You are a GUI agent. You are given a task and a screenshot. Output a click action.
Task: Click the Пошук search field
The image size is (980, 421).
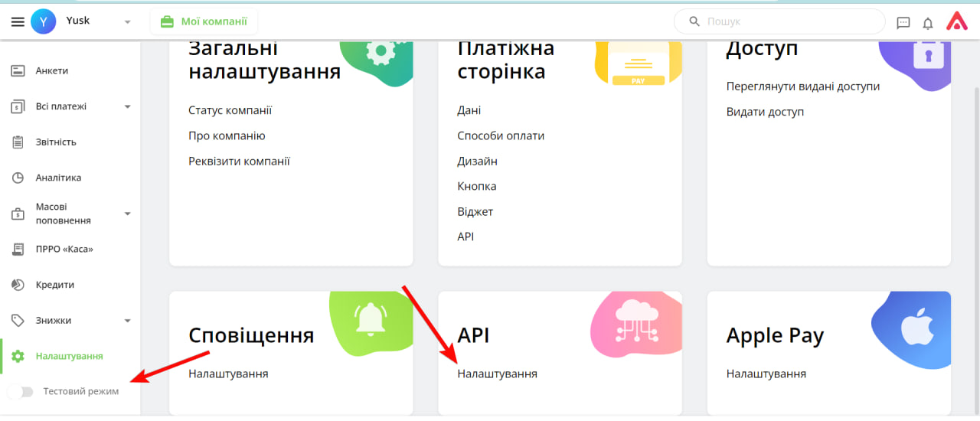point(779,21)
